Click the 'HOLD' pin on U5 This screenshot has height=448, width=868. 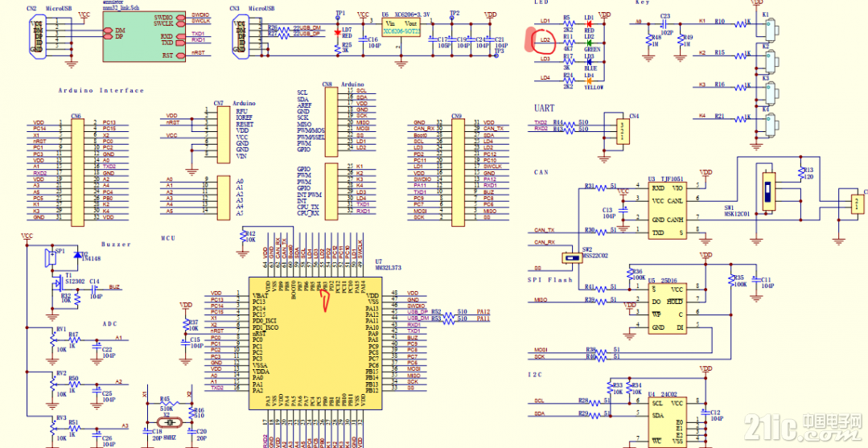675,302
